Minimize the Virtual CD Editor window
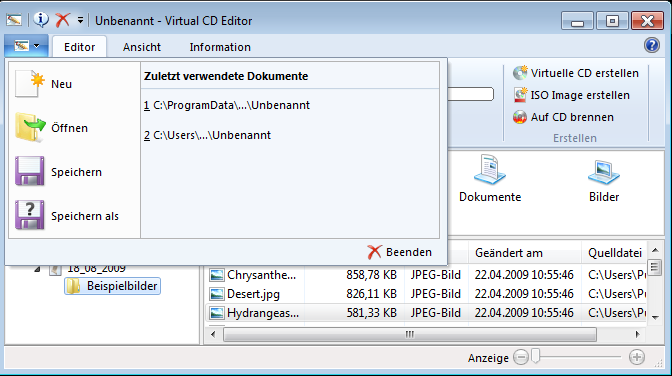The height and width of the screenshot is (376, 672). click(x=577, y=21)
